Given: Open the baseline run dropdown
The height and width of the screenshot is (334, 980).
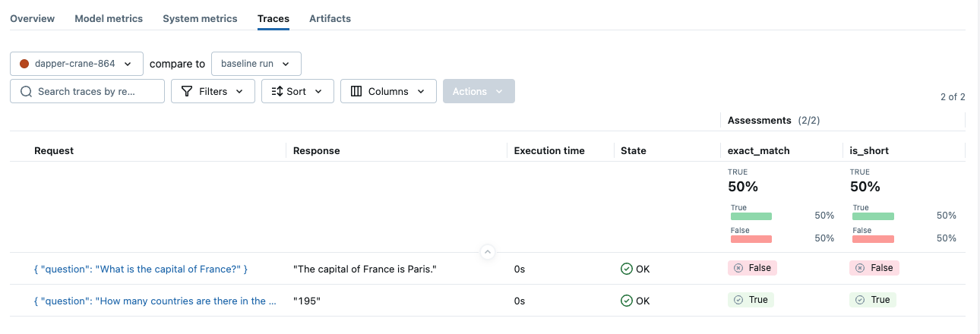Looking at the screenshot, I should 256,64.
